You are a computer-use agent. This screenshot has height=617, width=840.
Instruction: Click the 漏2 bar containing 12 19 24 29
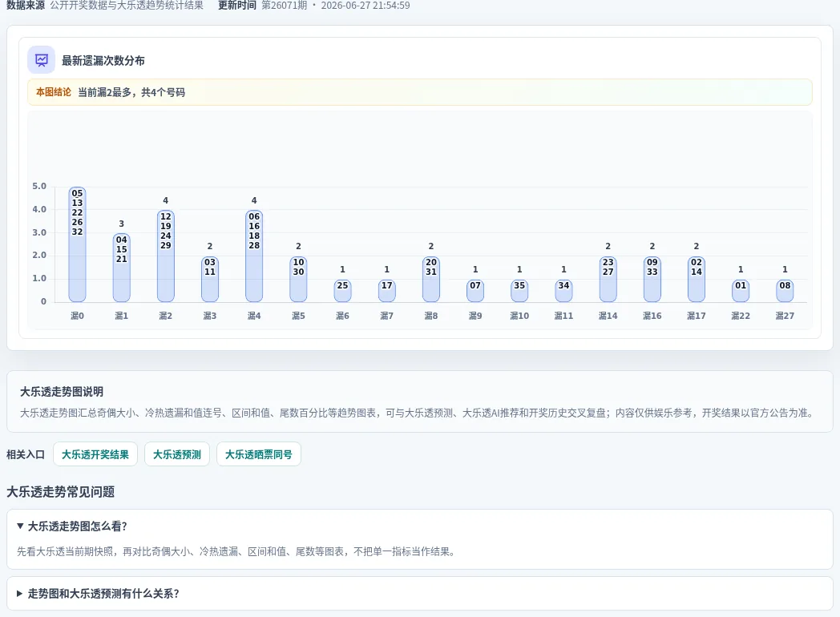pyautogui.click(x=166, y=256)
